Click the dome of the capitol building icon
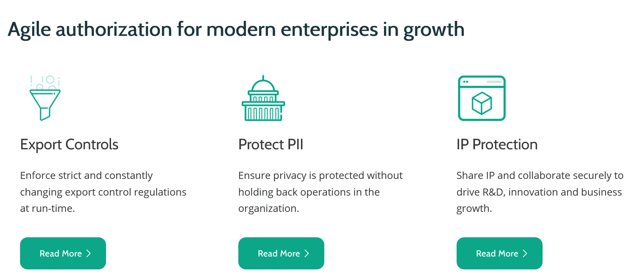Screen dimensions: 644x279 pos(263,86)
